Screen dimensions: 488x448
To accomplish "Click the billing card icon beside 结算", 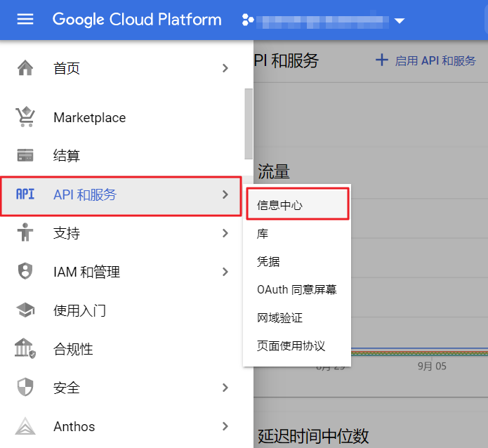I will 25,156.
